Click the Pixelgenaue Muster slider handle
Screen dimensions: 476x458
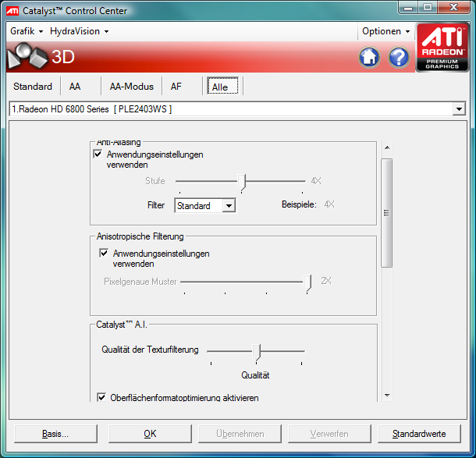tap(307, 283)
